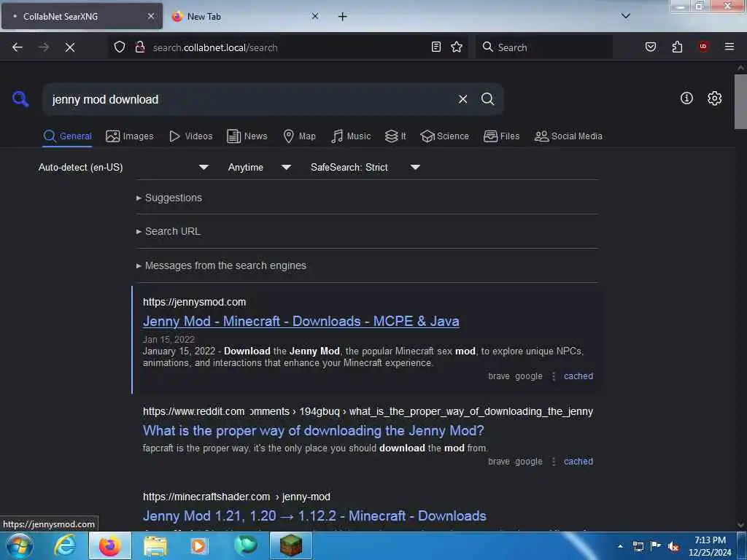Image resolution: width=747 pixels, height=560 pixels.
Task: Open the Reddit proper way result
Action: point(313,430)
